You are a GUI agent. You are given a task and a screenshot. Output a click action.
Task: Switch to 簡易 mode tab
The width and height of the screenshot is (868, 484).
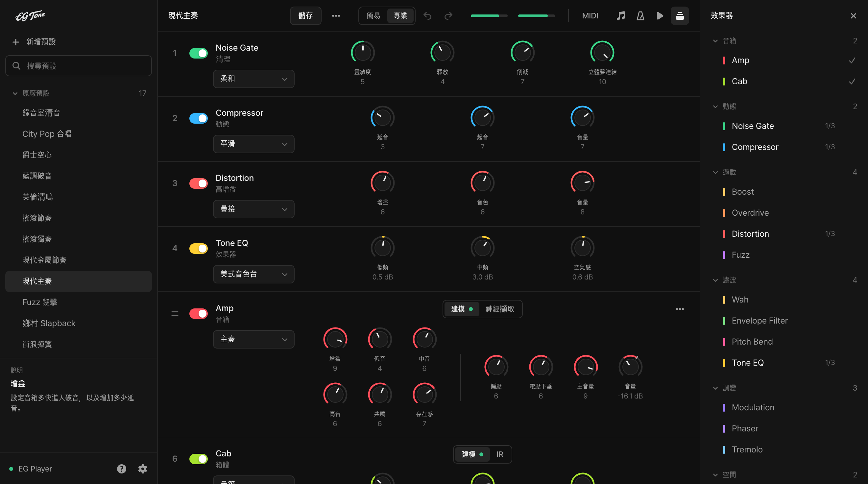pos(374,16)
